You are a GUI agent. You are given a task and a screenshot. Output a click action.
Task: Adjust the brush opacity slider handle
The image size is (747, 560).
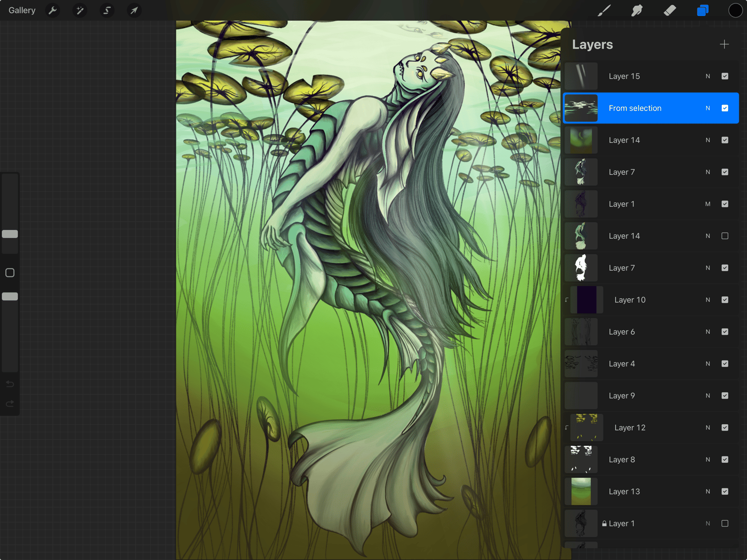coord(10,296)
